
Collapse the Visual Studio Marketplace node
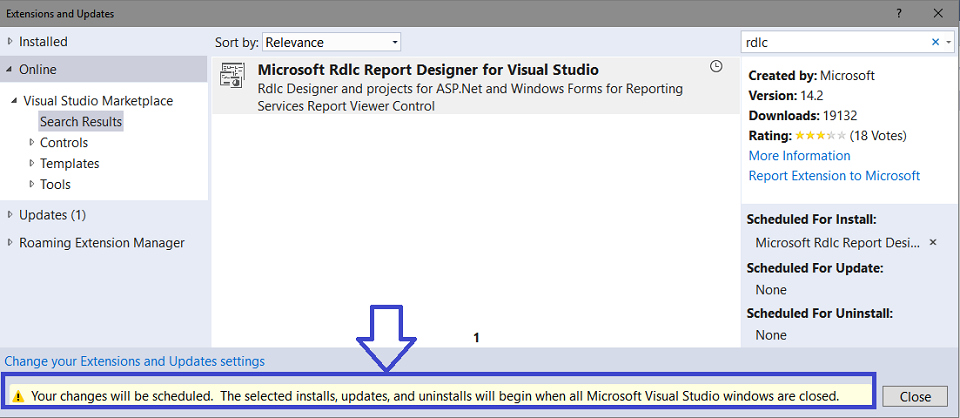15,101
